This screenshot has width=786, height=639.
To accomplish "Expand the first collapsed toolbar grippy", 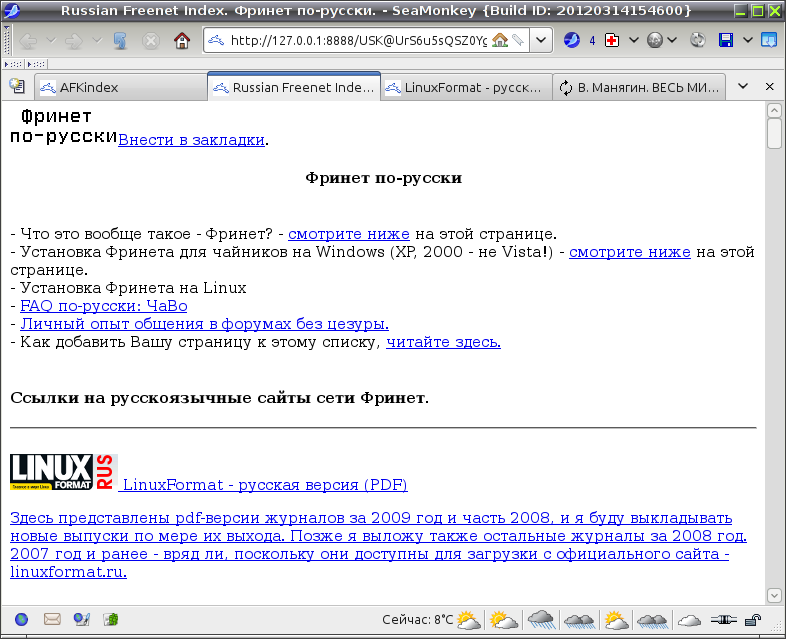I will pyautogui.click(x=13, y=64).
